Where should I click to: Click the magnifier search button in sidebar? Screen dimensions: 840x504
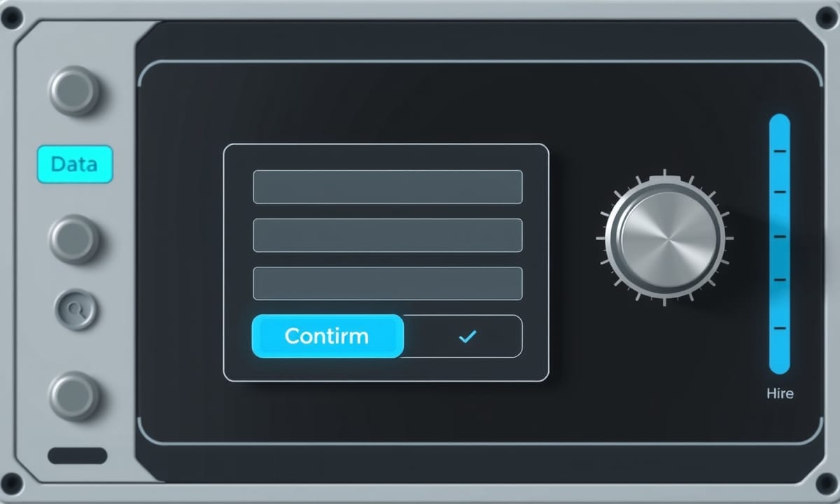[76, 309]
